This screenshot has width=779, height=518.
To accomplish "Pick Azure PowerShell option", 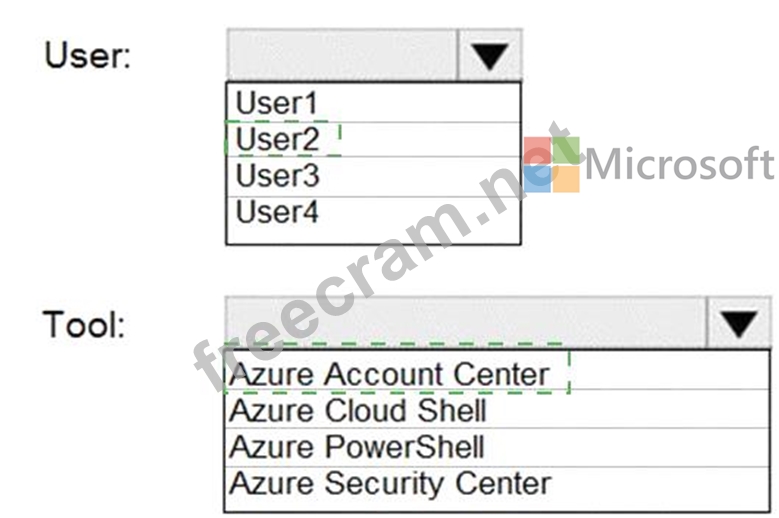I will pyautogui.click(x=497, y=447).
